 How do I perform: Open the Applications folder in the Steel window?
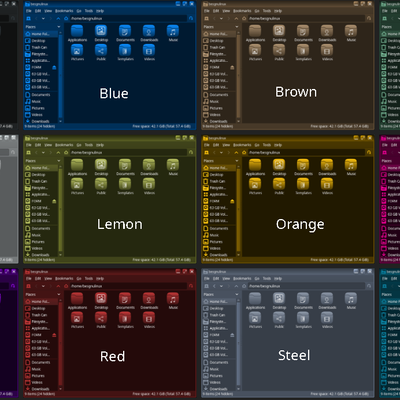click(255, 299)
